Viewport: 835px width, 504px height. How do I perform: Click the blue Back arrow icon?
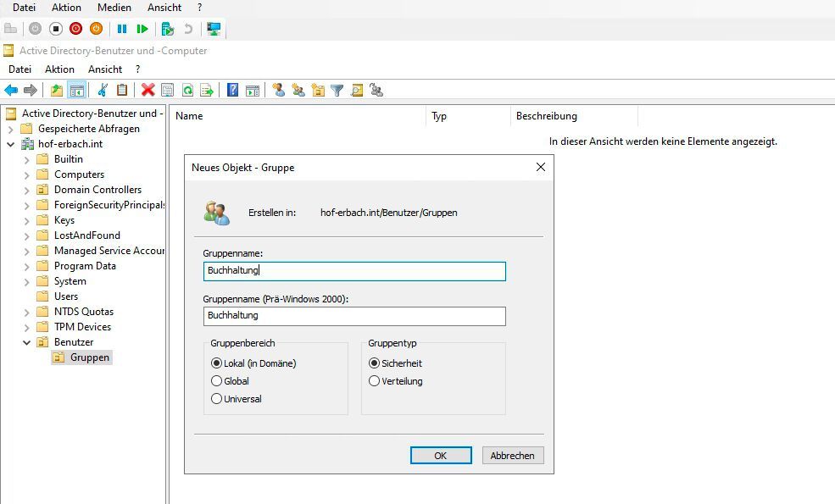[10, 90]
